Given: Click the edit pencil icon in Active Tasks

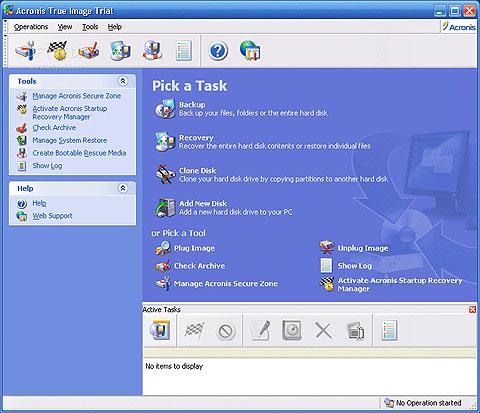Looking at the screenshot, I should [x=261, y=330].
